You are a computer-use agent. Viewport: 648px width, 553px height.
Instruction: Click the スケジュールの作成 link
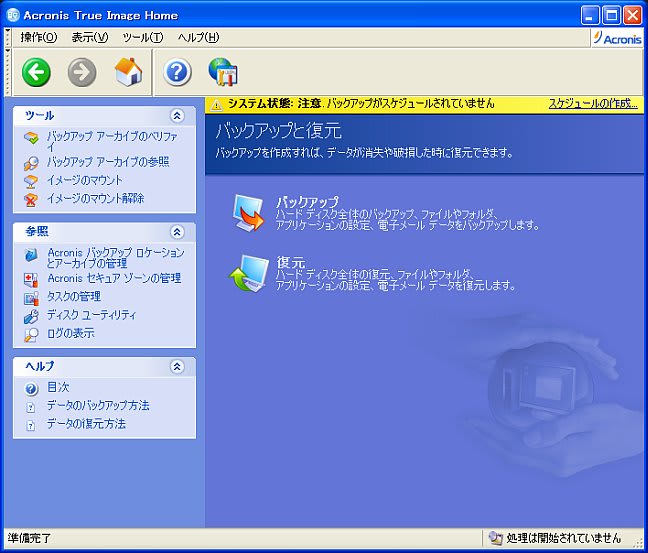point(593,104)
